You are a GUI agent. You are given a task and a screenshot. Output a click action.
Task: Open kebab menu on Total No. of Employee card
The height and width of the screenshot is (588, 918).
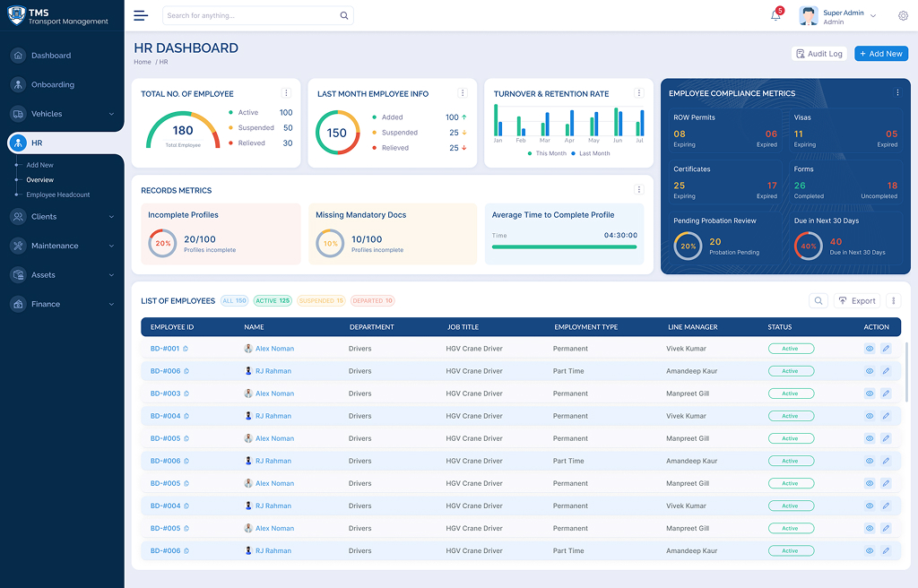(x=286, y=93)
